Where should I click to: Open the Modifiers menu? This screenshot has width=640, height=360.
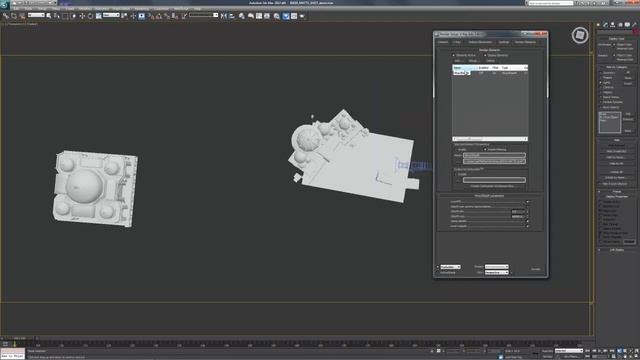click(x=84, y=8)
